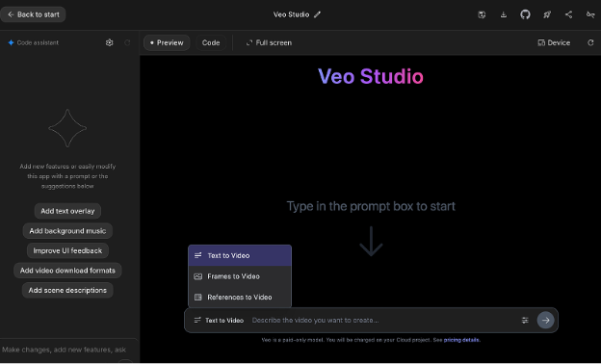601x364 pixels.
Task: Select Add background music suggestion
Action: 67,231
